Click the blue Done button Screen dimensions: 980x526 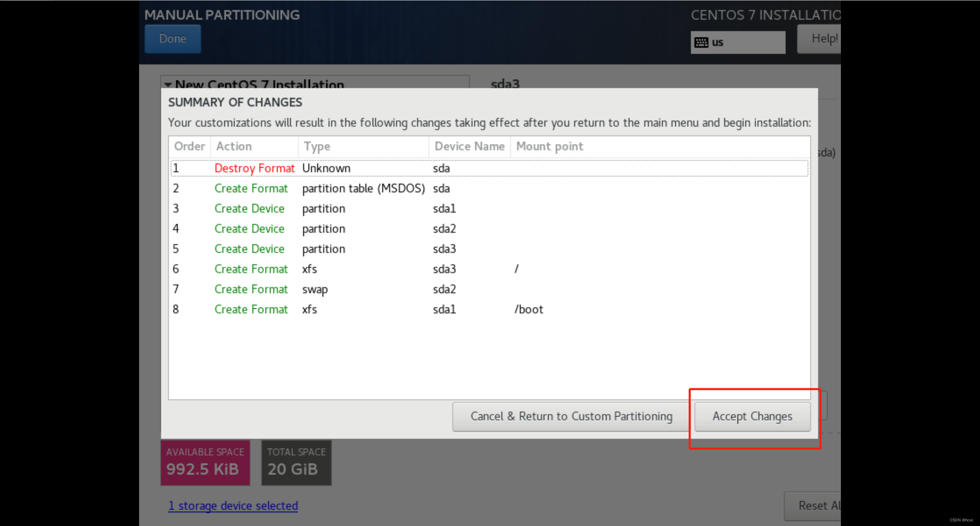tap(172, 39)
